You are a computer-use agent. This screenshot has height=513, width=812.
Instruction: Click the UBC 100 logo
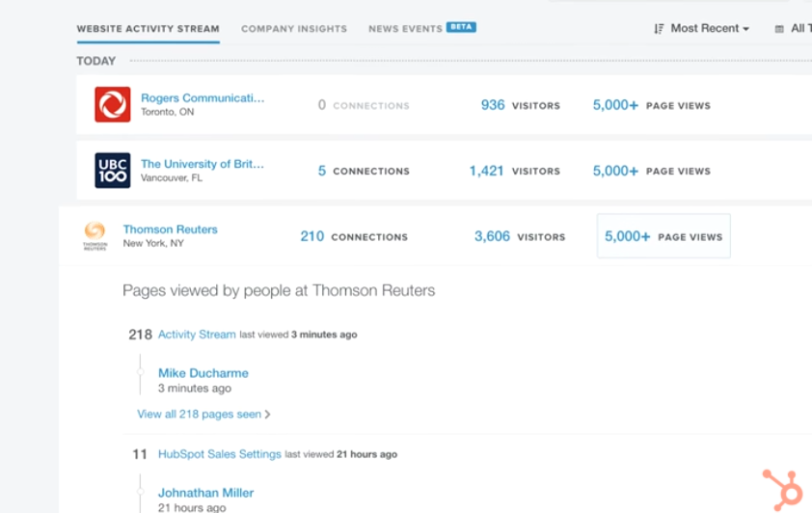113,171
